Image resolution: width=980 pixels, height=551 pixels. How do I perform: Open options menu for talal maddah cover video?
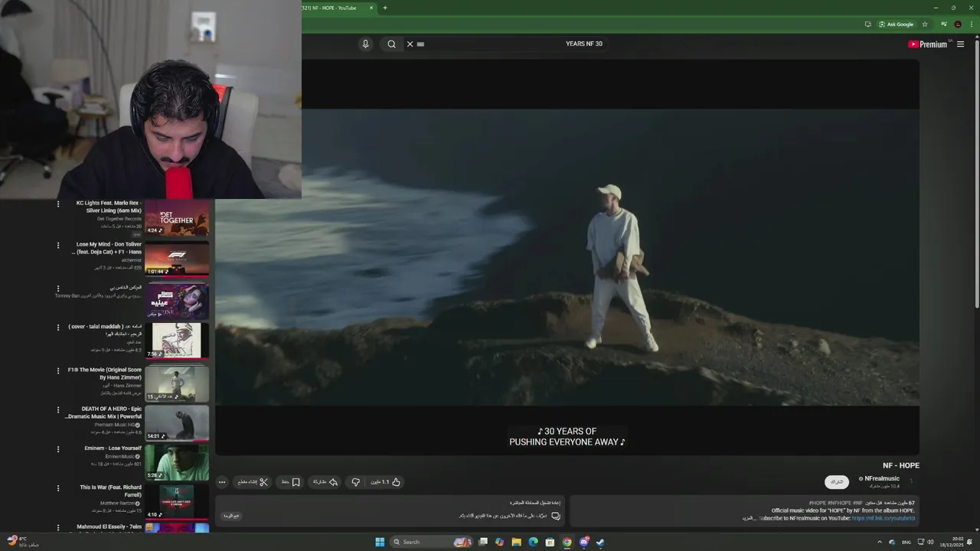tap(57, 328)
